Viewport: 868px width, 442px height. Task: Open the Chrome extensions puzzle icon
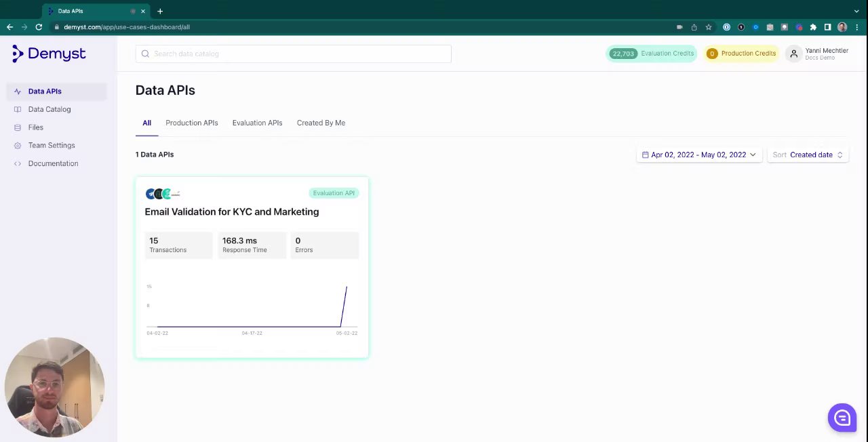pyautogui.click(x=813, y=27)
